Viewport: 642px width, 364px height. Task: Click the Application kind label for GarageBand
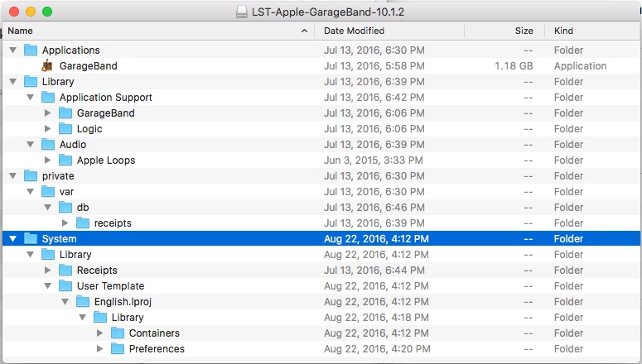580,66
